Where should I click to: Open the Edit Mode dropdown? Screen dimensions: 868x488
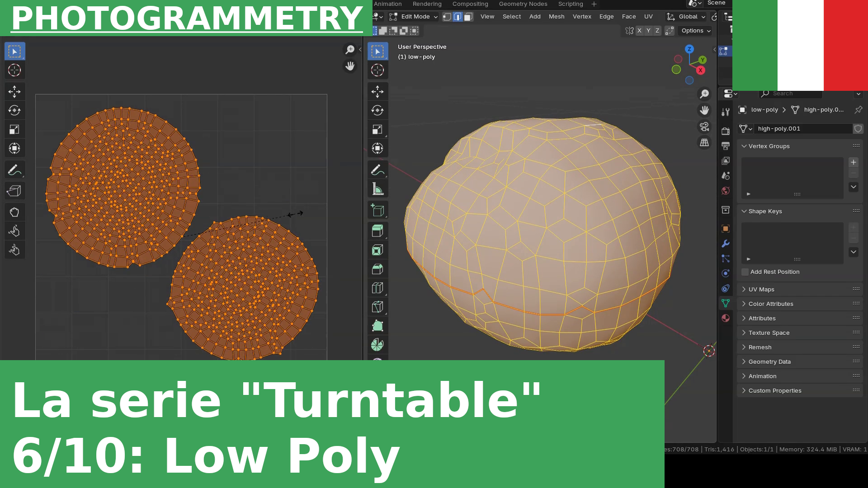pyautogui.click(x=414, y=17)
